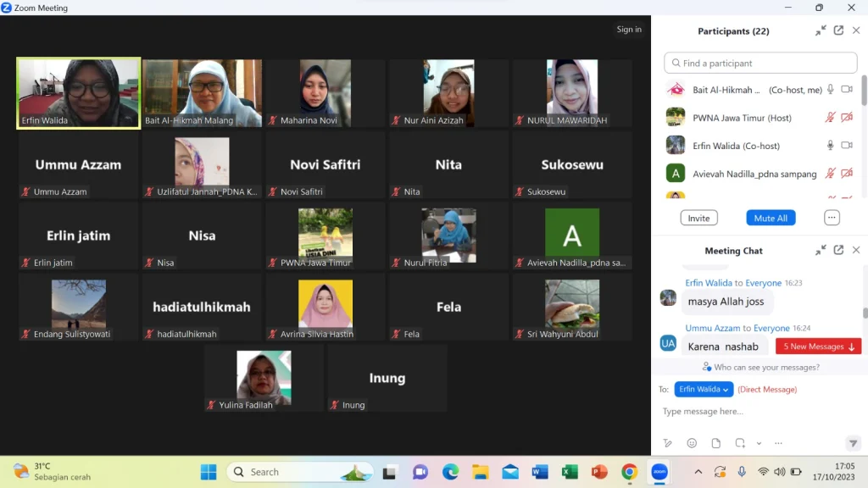Open Teams chat icon on taskbar
868x488 pixels.
pos(420,472)
